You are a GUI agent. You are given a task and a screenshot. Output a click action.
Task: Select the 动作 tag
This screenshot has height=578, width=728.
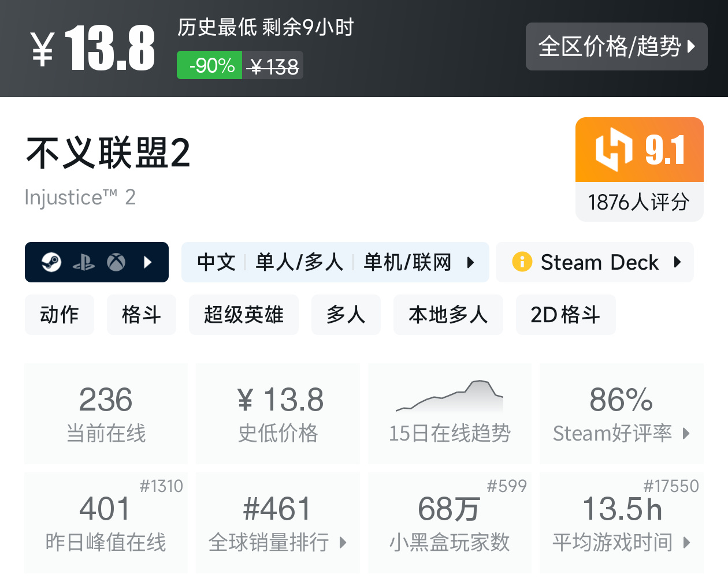[x=60, y=315]
